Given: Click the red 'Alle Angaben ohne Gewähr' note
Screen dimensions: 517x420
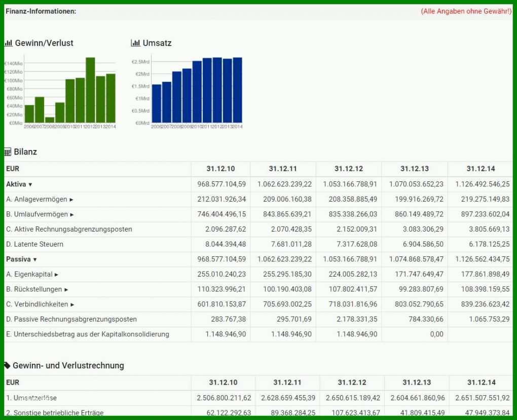Looking at the screenshot, I should (x=466, y=11).
